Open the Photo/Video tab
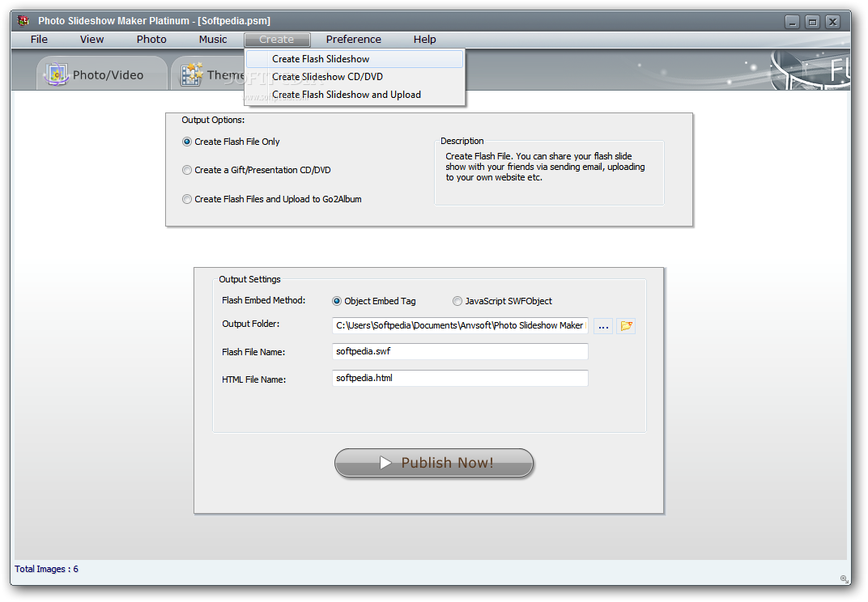 pyautogui.click(x=102, y=74)
